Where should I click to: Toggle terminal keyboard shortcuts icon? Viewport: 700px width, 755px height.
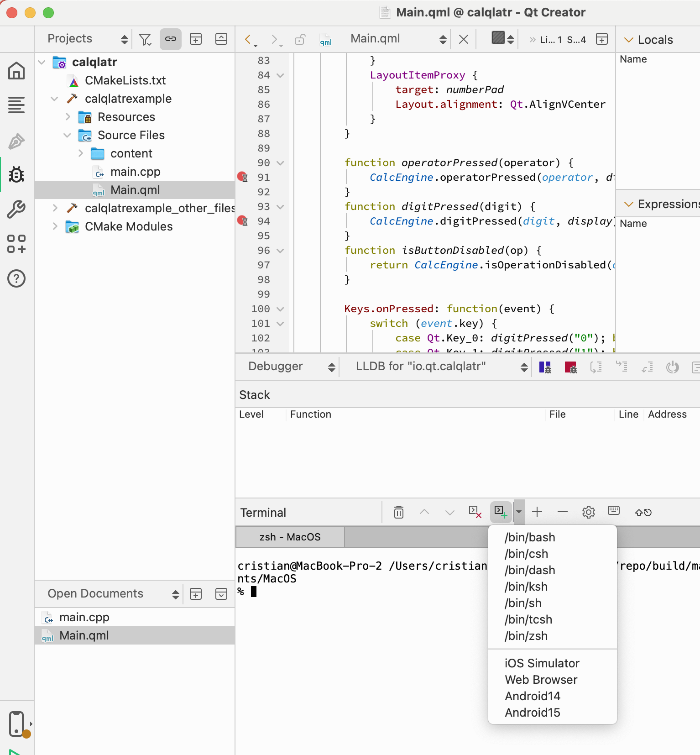[x=614, y=511]
